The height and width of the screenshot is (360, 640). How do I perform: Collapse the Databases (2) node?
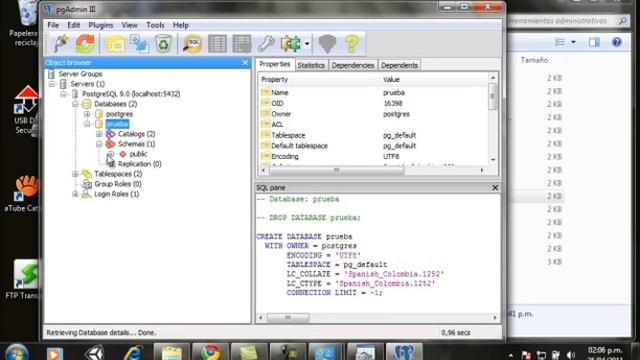click(x=76, y=104)
